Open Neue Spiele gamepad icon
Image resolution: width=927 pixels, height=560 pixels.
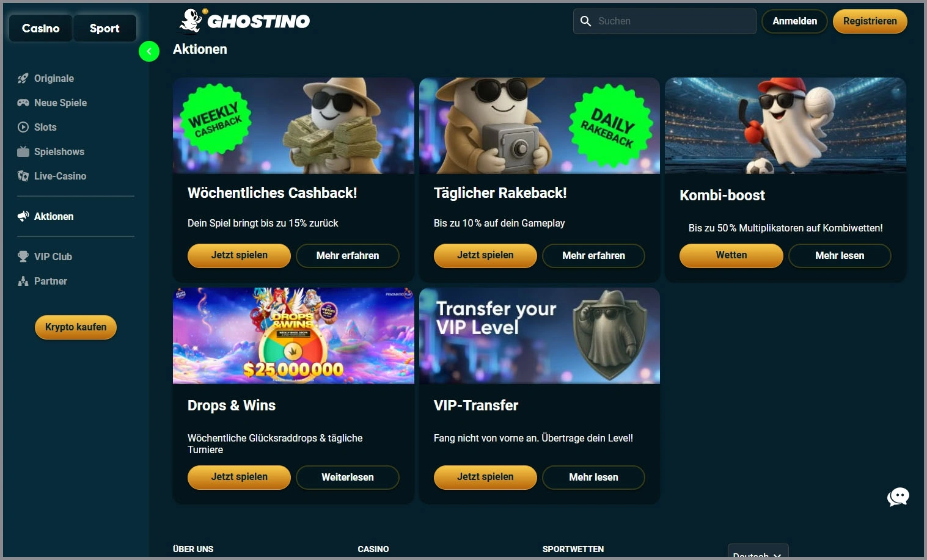pyautogui.click(x=23, y=103)
